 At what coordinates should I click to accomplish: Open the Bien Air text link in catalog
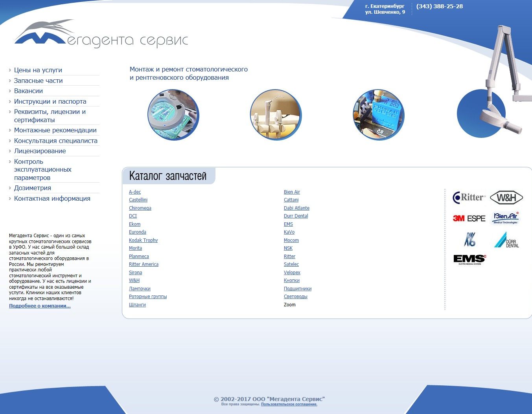tap(292, 192)
